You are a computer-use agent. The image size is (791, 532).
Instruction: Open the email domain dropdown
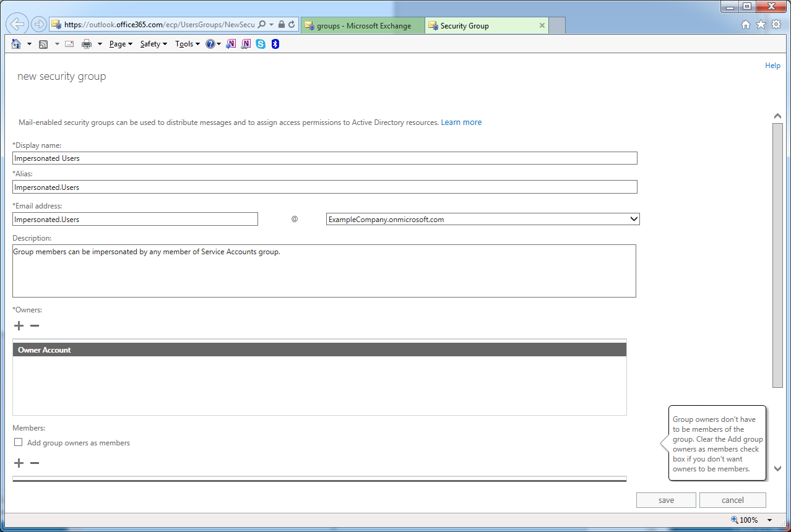pos(633,219)
